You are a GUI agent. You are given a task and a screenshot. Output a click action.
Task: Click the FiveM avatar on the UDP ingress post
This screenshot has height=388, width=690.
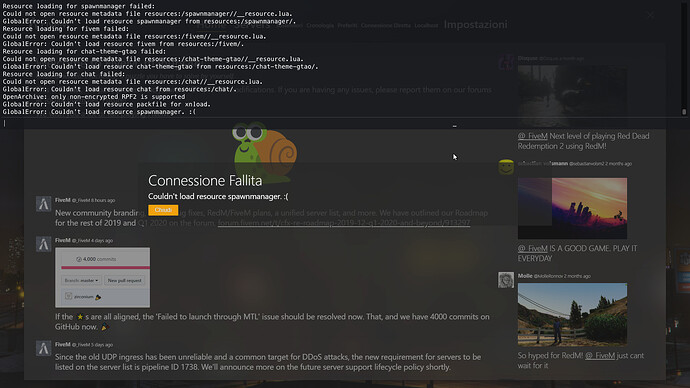[43, 348]
